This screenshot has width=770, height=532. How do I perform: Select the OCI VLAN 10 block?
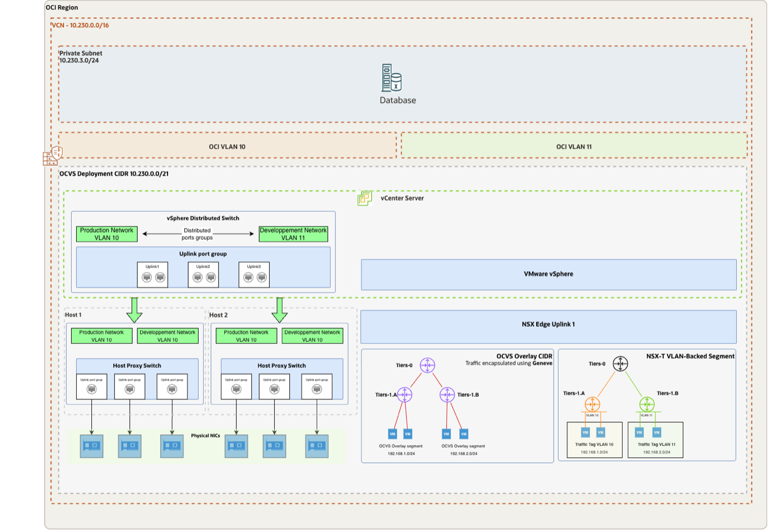[x=228, y=146]
